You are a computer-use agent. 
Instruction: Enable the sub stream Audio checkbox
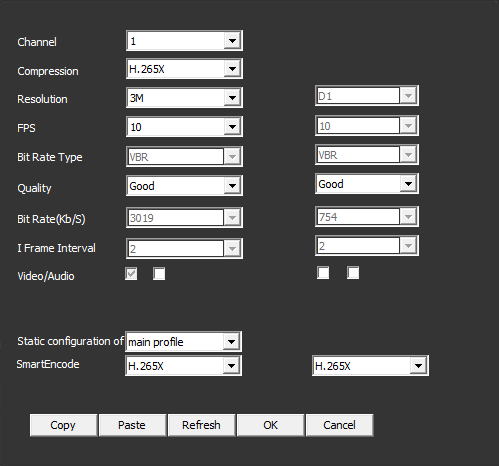353,273
